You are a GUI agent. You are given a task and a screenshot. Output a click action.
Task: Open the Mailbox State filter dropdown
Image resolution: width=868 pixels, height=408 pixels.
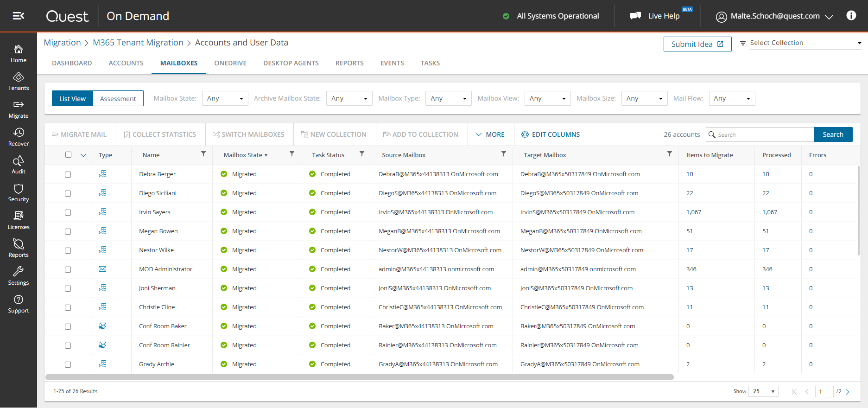click(x=225, y=98)
